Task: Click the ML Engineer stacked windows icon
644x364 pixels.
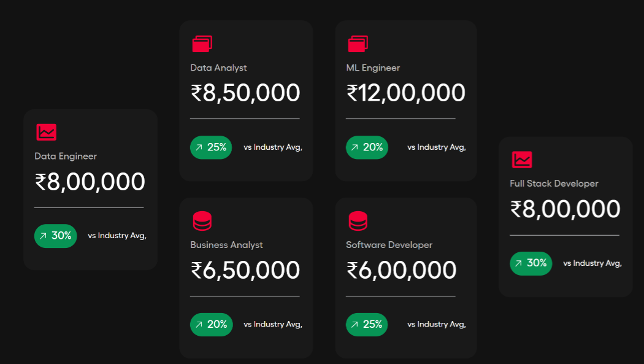Action: [358, 44]
